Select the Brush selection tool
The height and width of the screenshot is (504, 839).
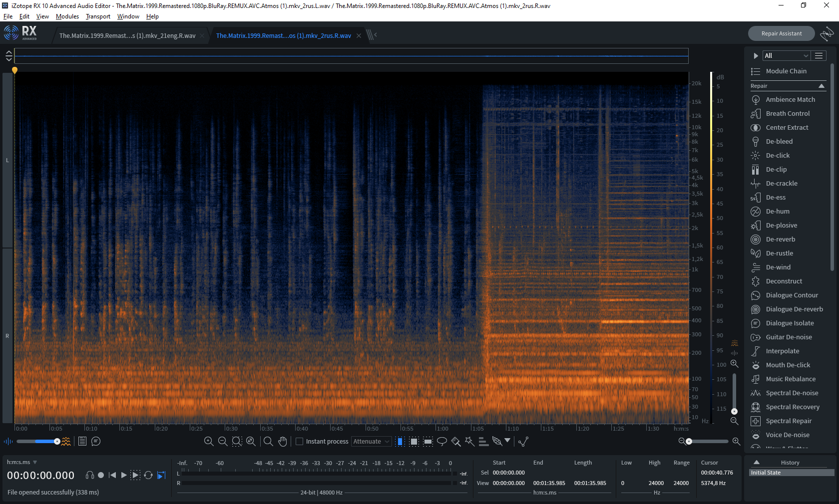456,442
